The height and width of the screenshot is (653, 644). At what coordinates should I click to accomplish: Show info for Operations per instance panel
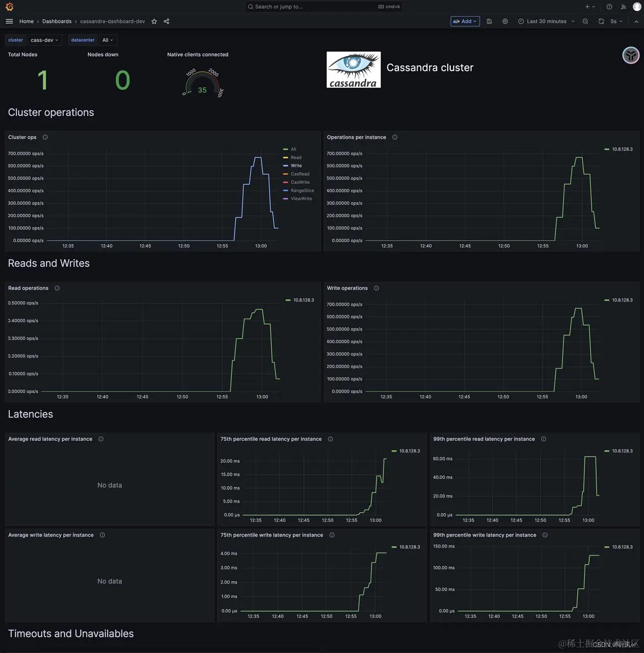395,137
